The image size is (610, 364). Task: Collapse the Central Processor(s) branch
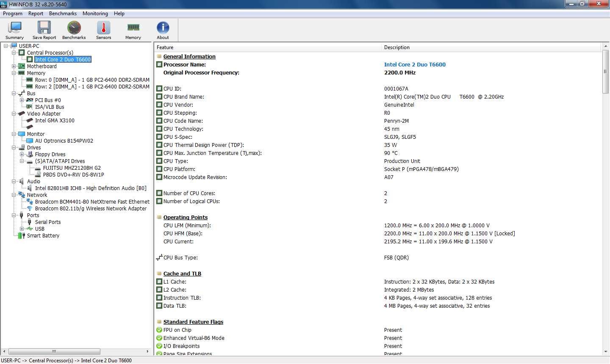pyautogui.click(x=14, y=52)
